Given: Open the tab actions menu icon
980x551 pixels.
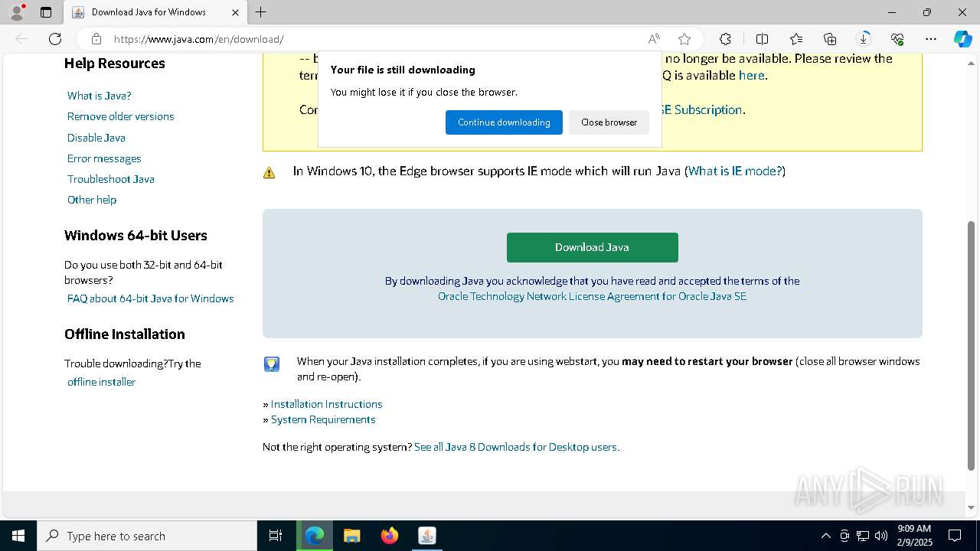Looking at the screenshot, I should coord(46,12).
